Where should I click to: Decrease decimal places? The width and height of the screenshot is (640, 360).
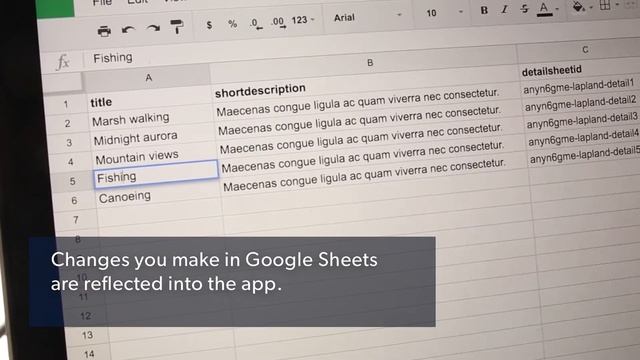point(256,23)
